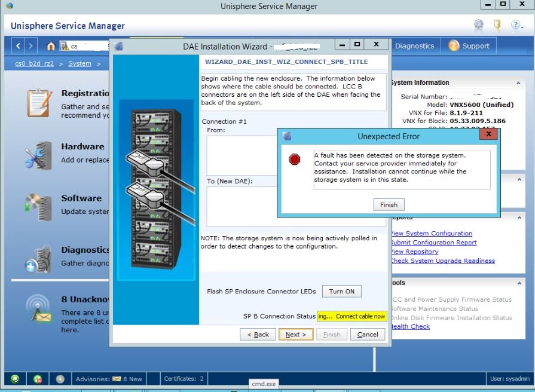Viewport: 535px width, 392px height.
Task: Click the Health Check link under Tools
Action: pyautogui.click(x=409, y=326)
